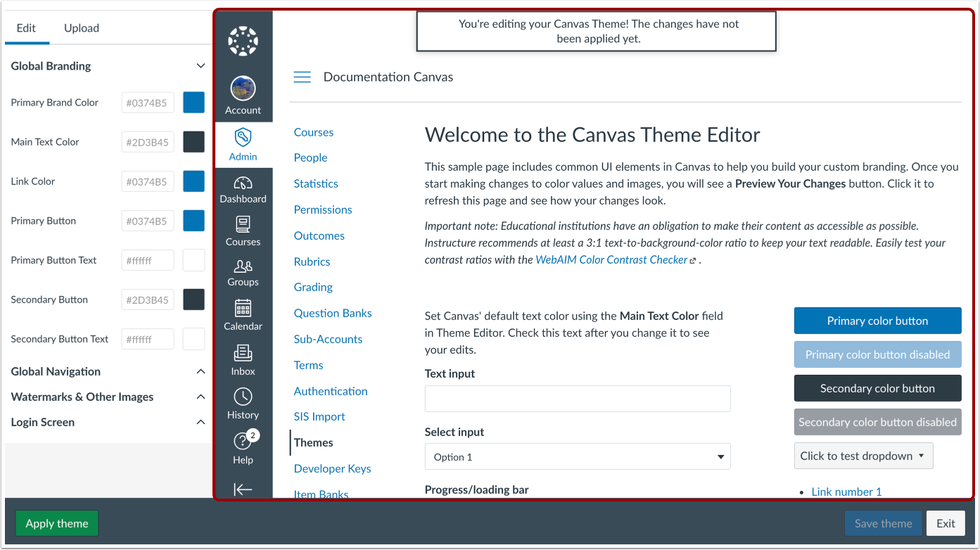Open the Dashboard icon
The height and width of the screenshot is (550, 980).
click(x=243, y=186)
